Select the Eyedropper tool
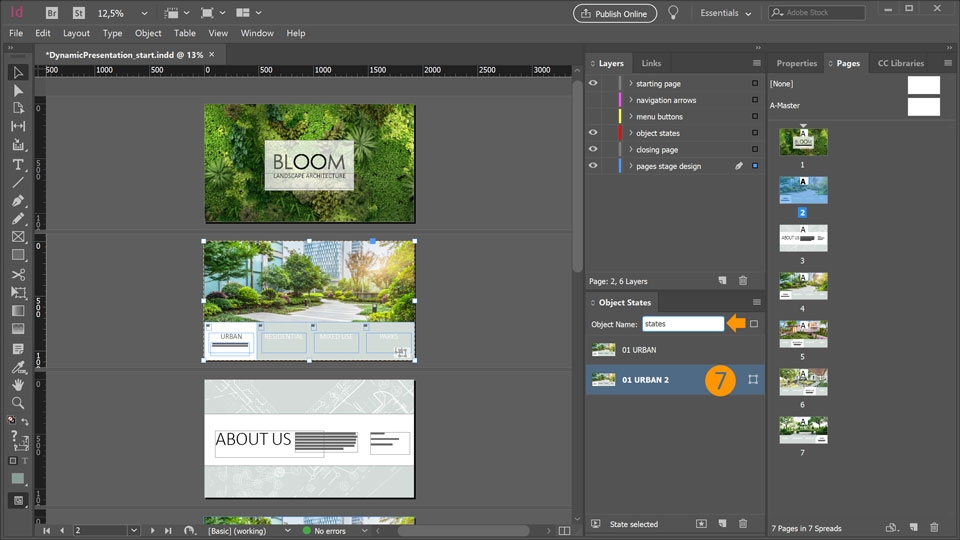 point(18,367)
